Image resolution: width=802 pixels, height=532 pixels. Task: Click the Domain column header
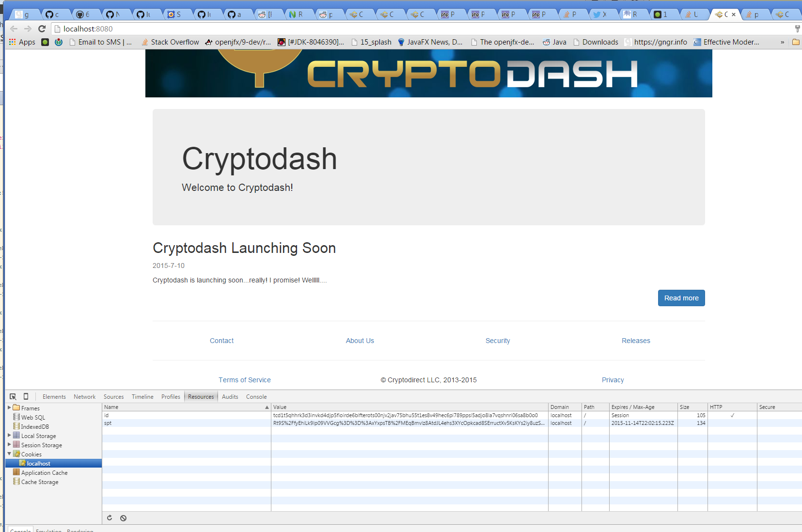pyautogui.click(x=565, y=407)
